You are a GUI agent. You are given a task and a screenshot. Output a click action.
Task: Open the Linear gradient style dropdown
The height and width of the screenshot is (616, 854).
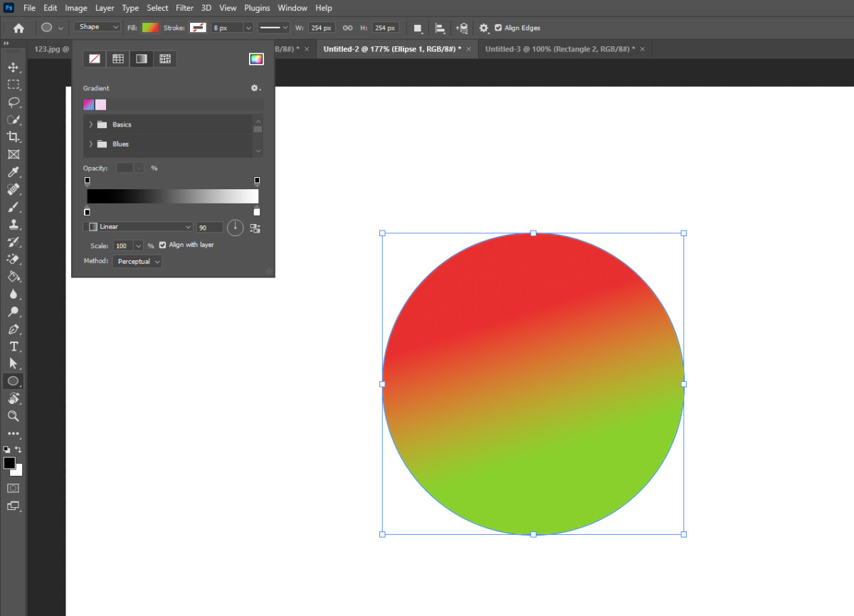tap(137, 226)
